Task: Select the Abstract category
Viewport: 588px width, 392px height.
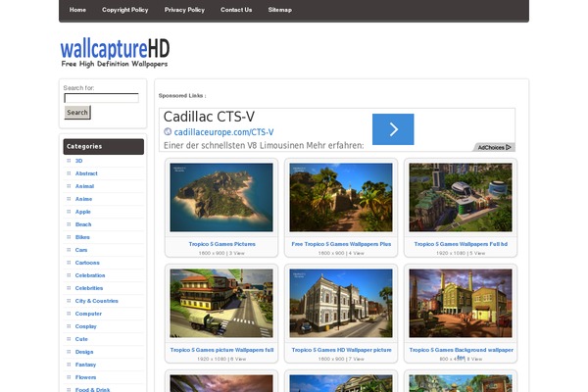Action: point(86,173)
